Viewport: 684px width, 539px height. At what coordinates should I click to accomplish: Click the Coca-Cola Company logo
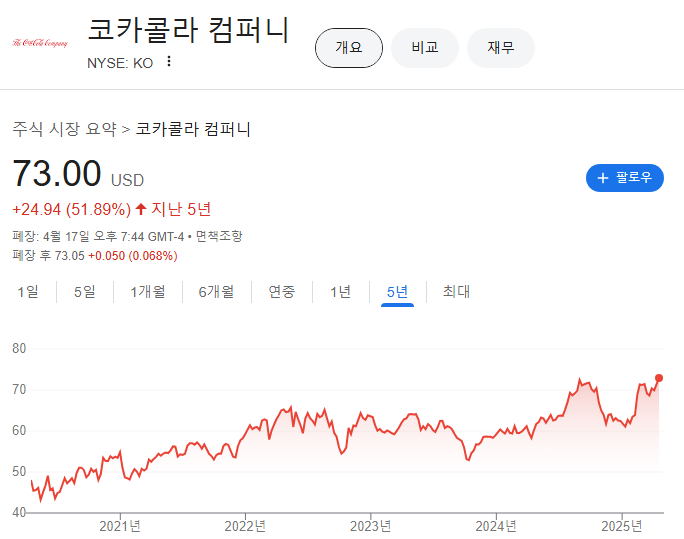click(x=40, y=43)
